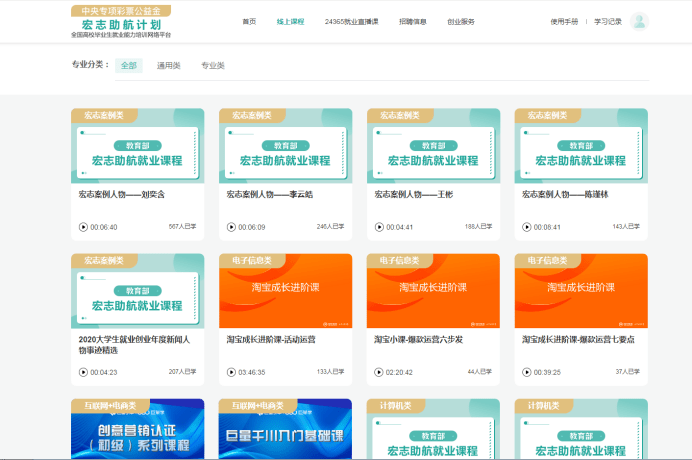The image size is (692, 460).
Task: Click the 246人已学 learner count
Action: click(x=330, y=226)
